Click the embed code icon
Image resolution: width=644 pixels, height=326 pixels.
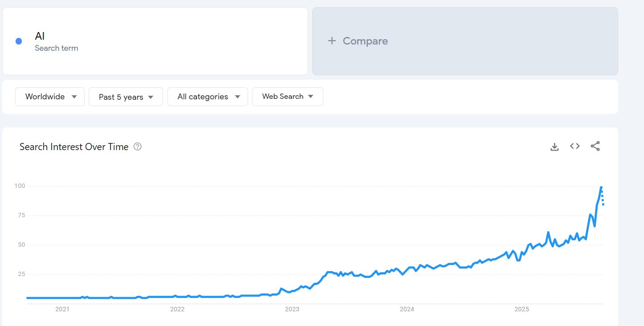click(575, 146)
